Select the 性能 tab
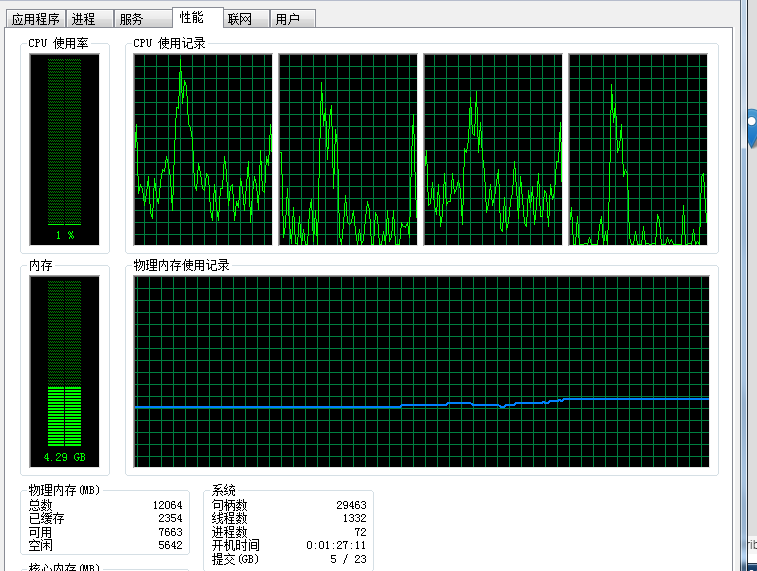Viewport: 757px width, 571px height. coord(197,17)
